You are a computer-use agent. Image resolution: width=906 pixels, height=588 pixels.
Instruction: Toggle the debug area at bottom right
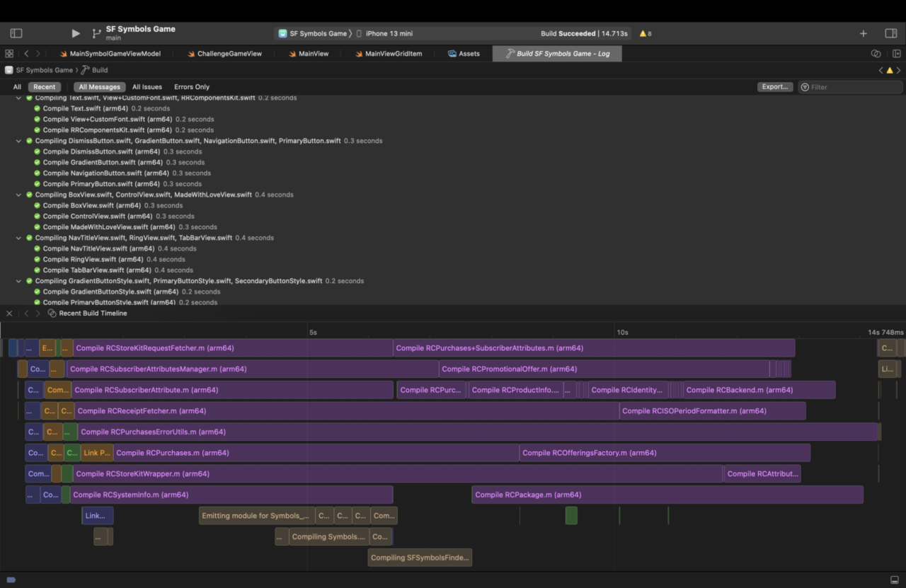click(895, 580)
